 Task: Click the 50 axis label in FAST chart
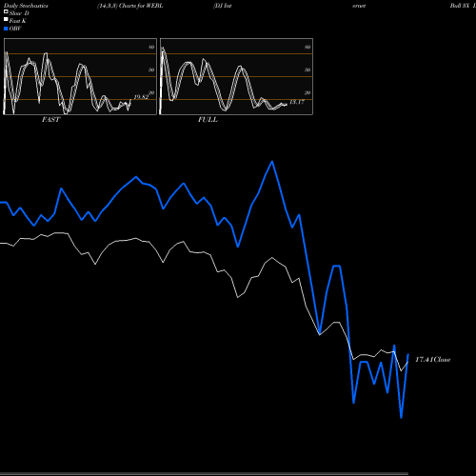click(151, 69)
